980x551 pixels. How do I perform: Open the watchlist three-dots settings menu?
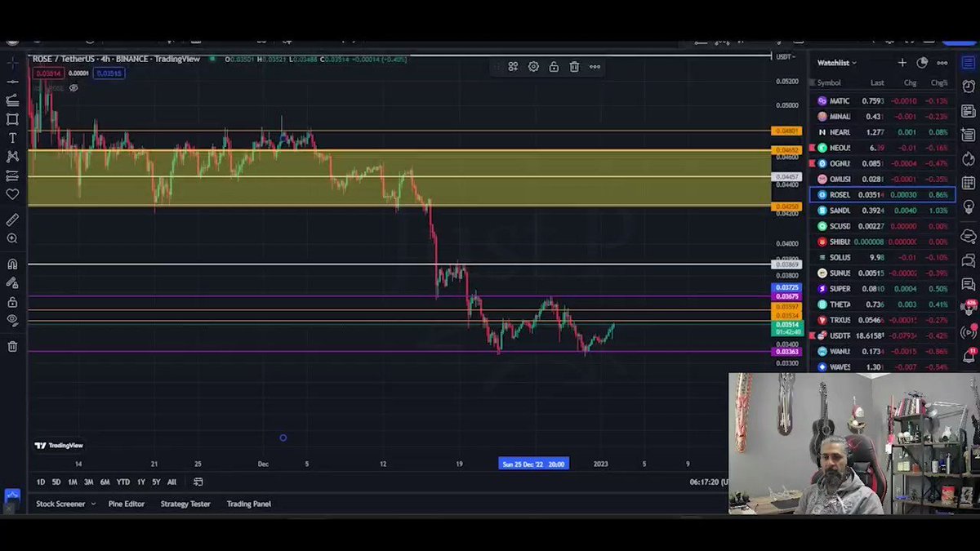click(x=942, y=63)
